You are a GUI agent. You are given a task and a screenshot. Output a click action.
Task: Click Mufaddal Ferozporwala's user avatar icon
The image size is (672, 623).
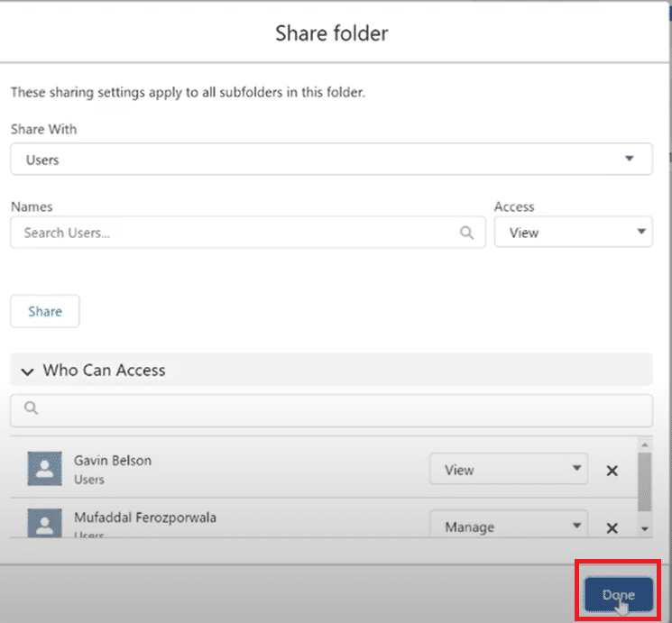tap(44, 523)
